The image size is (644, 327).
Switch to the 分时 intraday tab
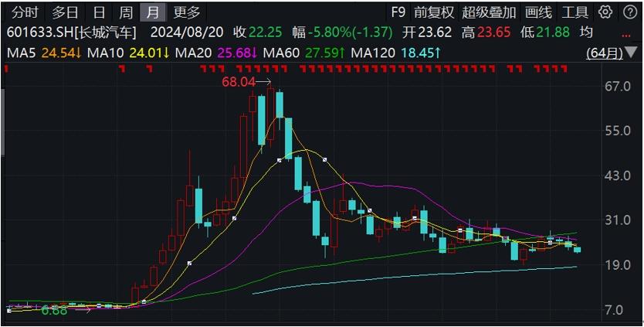[24, 12]
